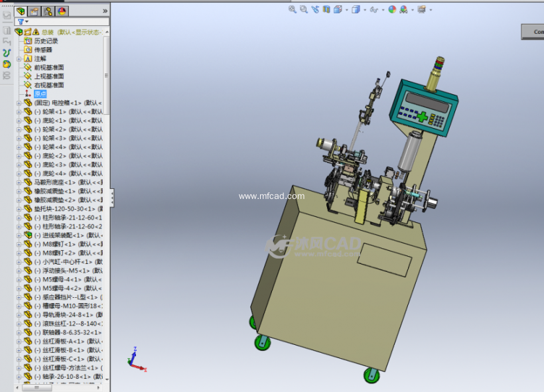Screen dimensions: 544x392
Task: Click the Section View icon
Action: 326,10
